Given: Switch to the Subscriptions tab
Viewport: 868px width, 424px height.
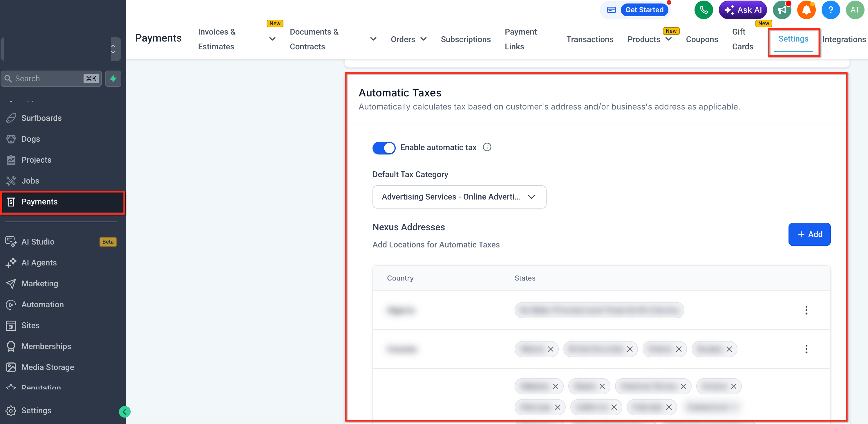Looking at the screenshot, I should click(x=465, y=39).
